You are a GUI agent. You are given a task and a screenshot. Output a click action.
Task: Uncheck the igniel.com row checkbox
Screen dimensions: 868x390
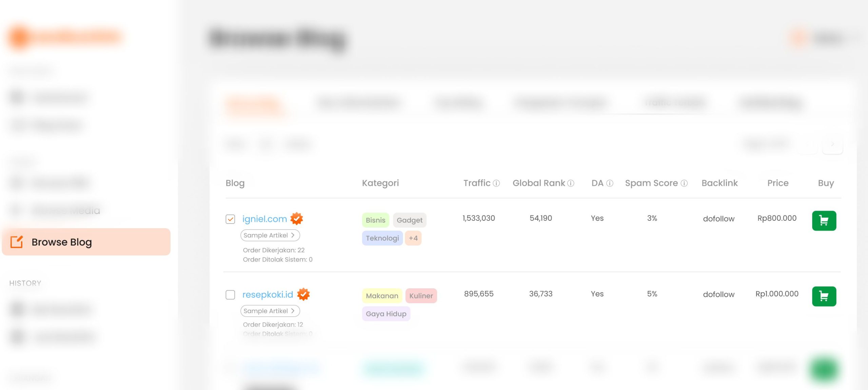point(230,219)
